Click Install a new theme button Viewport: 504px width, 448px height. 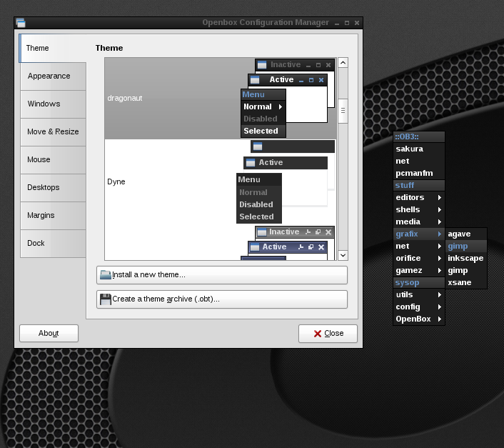(x=222, y=275)
